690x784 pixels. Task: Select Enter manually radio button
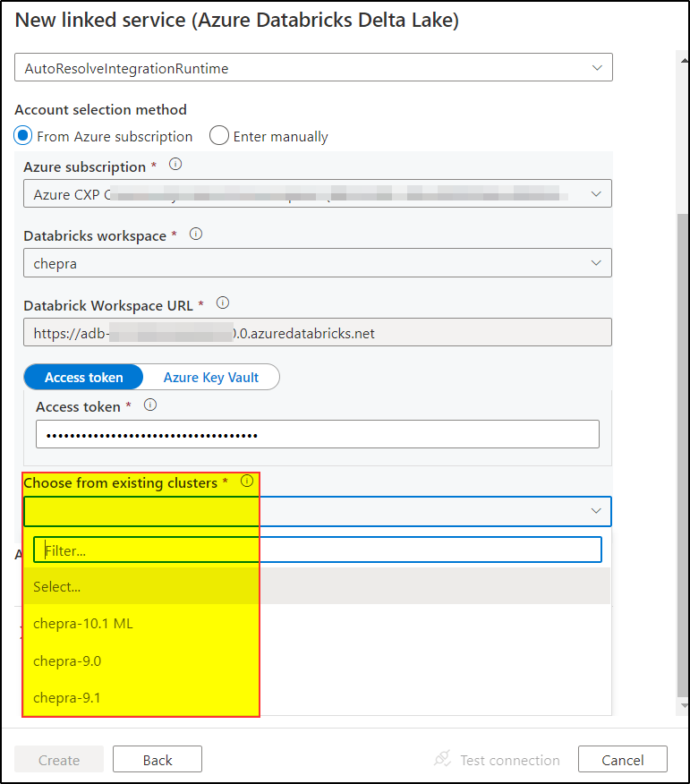point(219,135)
